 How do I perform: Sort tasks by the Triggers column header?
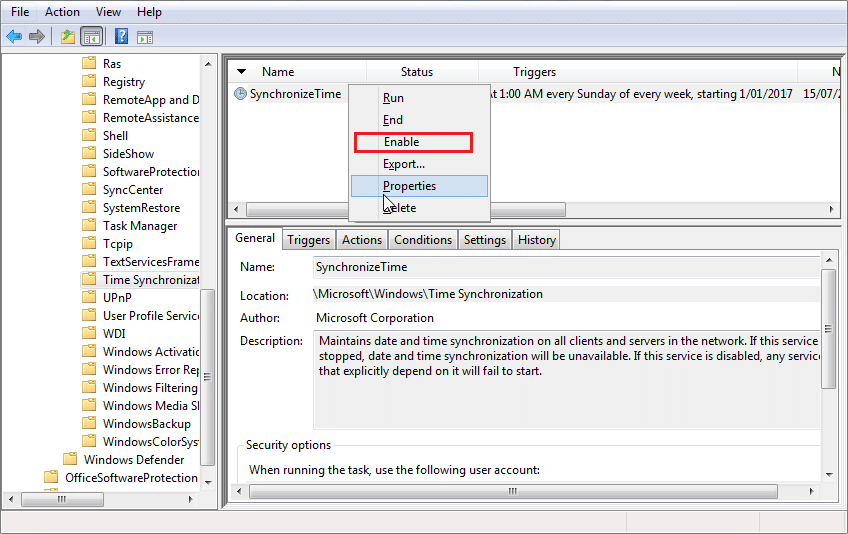point(534,72)
